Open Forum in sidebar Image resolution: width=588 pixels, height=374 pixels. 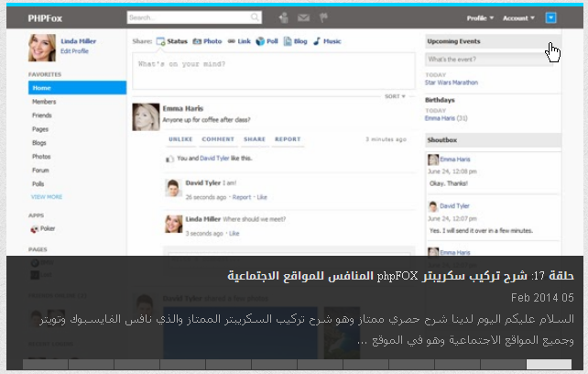[40, 170]
